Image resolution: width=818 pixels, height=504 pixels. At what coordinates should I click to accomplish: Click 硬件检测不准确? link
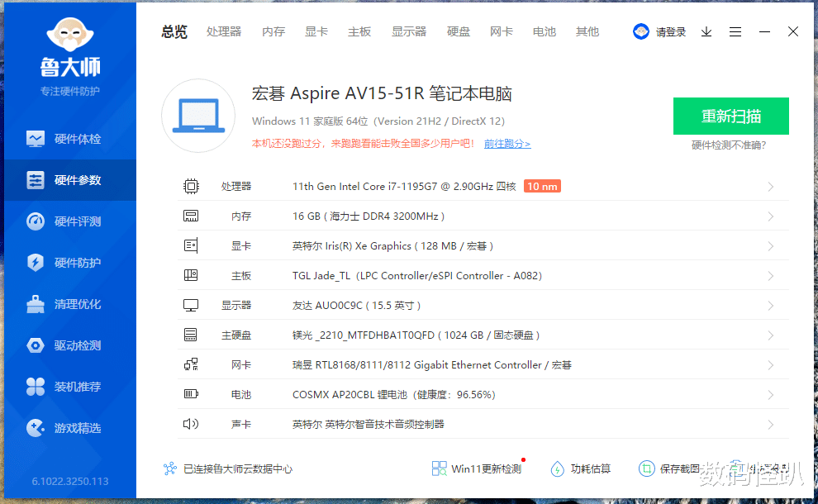[x=729, y=145]
